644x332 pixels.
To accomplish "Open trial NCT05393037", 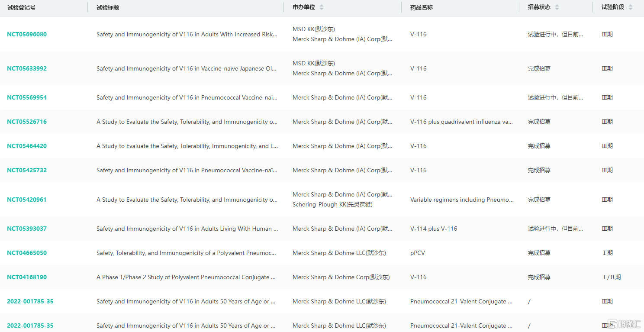I will tap(27, 229).
